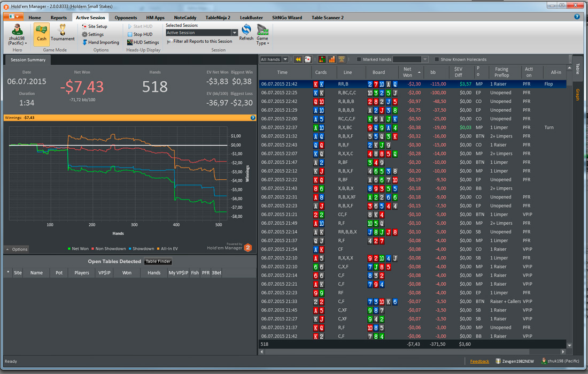This screenshot has width=588, height=374.
Task: Select Tournament game mode
Action: (x=63, y=34)
